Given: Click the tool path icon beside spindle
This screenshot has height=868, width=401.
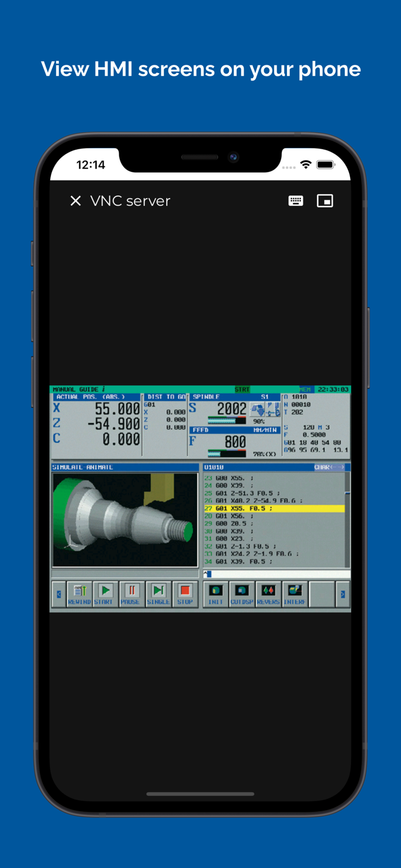Looking at the screenshot, I should pyautogui.click(x=273, y=410).
